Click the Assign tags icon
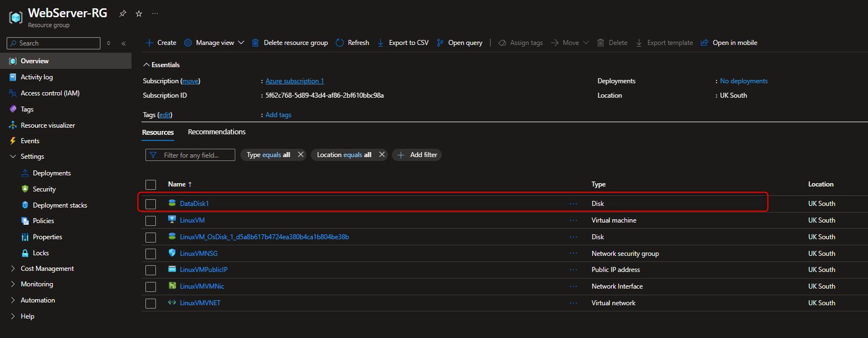This screenshot has height=338, width=868. click(x=502, y=42)
